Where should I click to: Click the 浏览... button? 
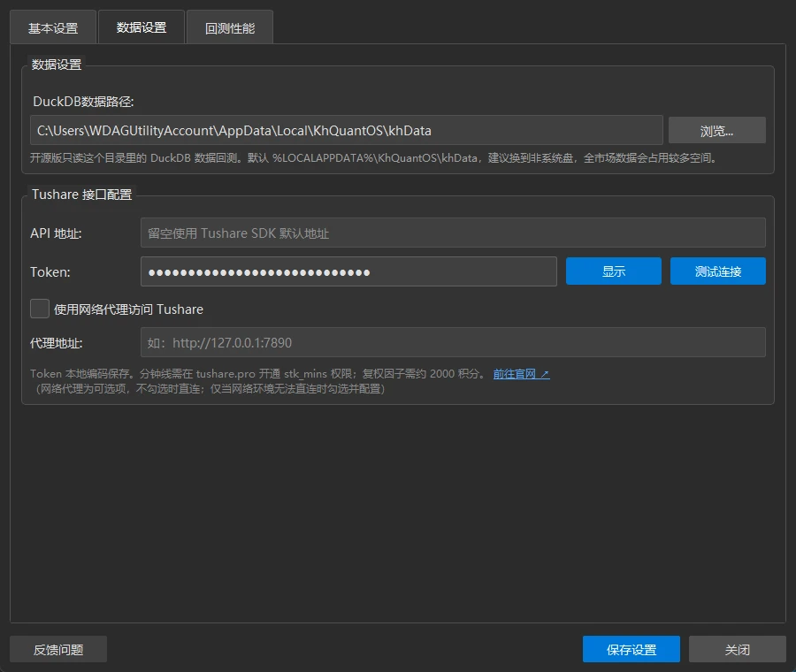click(x=716, y=131)
